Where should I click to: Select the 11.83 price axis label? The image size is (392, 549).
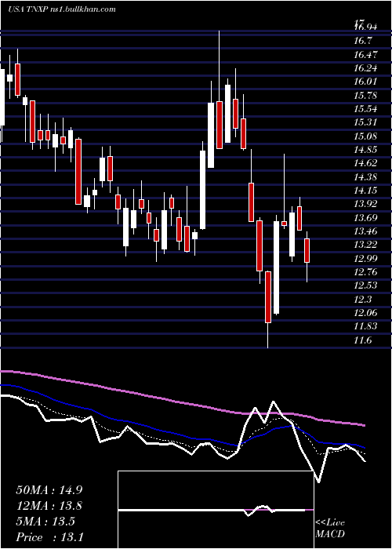pyautogui.click(x=366, y=326)
